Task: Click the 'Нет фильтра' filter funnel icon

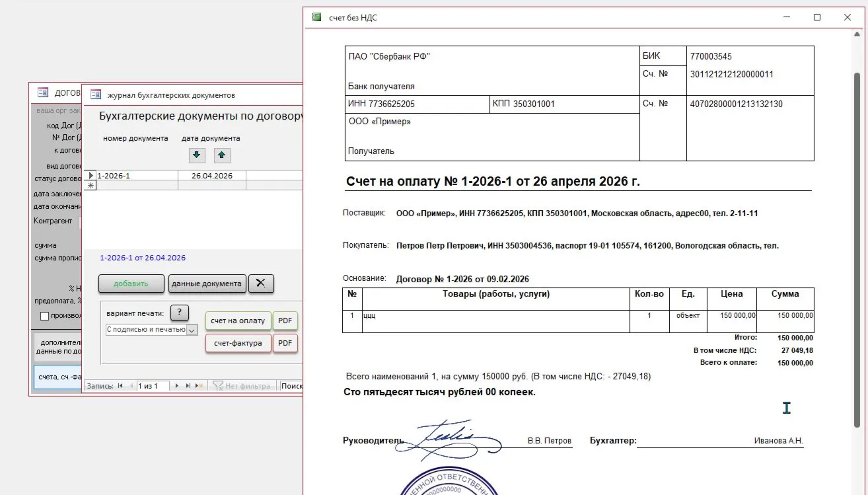Action: pos(219,385)
